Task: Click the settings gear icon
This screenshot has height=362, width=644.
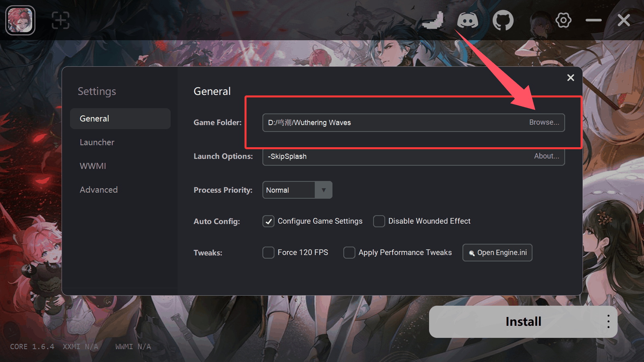Action: 563,20
